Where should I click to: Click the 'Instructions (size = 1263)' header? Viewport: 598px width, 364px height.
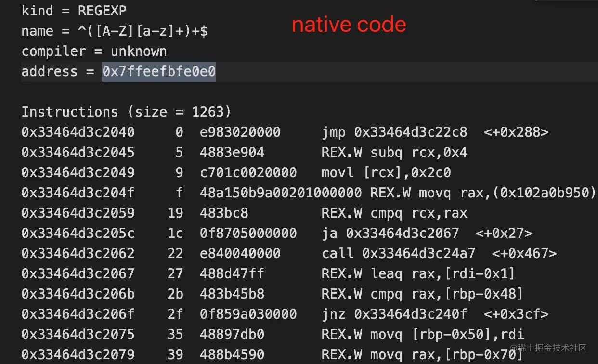tap(126, 112)
